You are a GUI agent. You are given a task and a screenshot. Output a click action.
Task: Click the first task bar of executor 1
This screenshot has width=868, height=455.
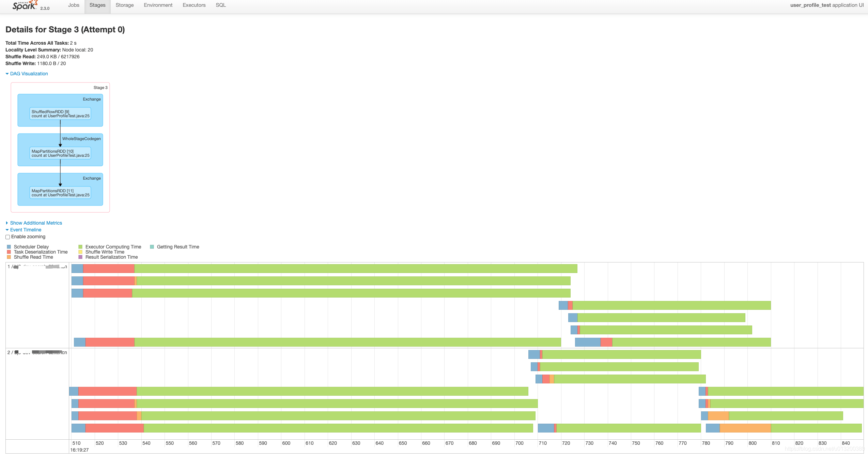tap(324, 269)
